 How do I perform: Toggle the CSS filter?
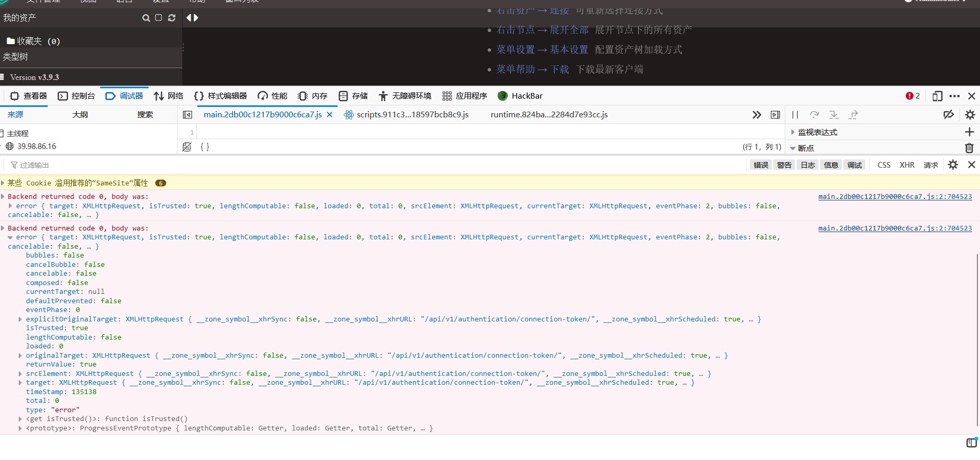pos(884,165)
